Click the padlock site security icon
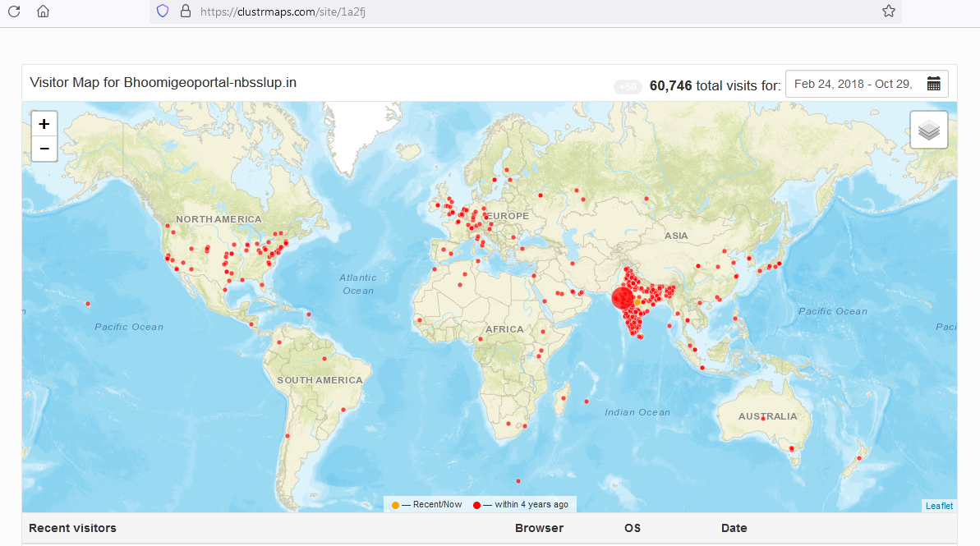 [185, 11]
